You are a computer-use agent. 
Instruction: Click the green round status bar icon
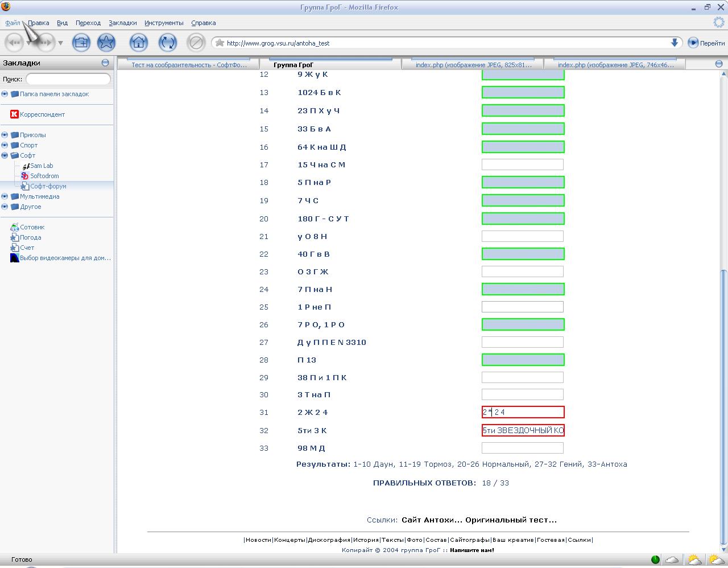coord(655,559)
